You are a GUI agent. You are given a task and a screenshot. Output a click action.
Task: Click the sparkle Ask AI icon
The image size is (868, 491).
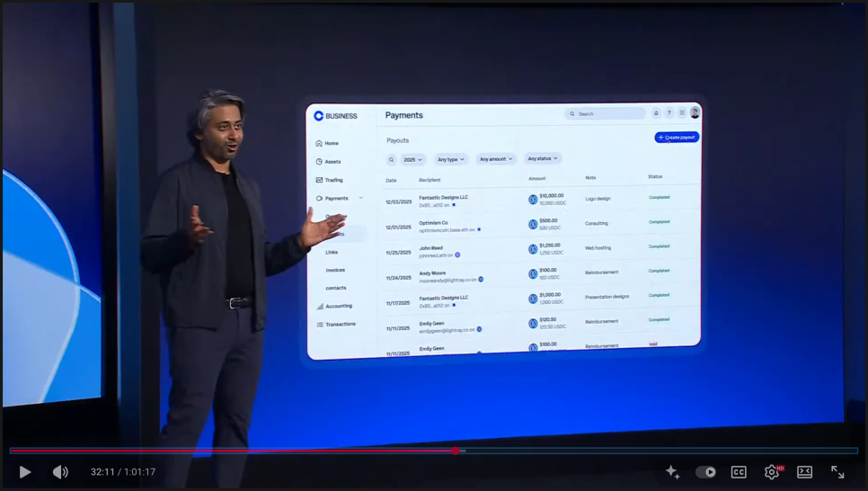coord(672,472)
